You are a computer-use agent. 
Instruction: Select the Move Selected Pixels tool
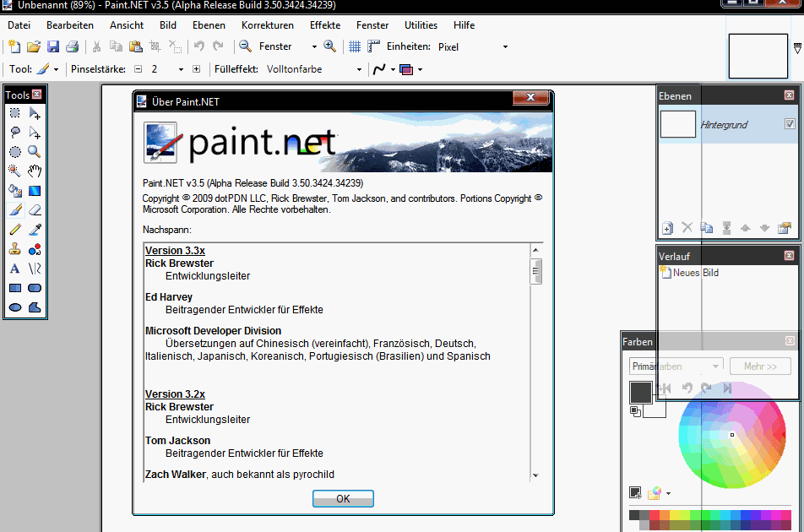[35, 113]
